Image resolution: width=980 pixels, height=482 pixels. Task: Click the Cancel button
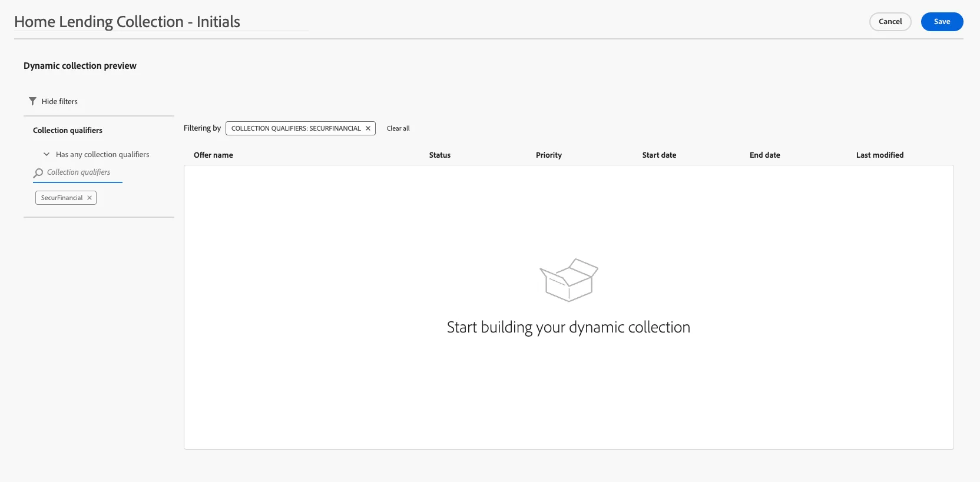click(x=890, y=22)
